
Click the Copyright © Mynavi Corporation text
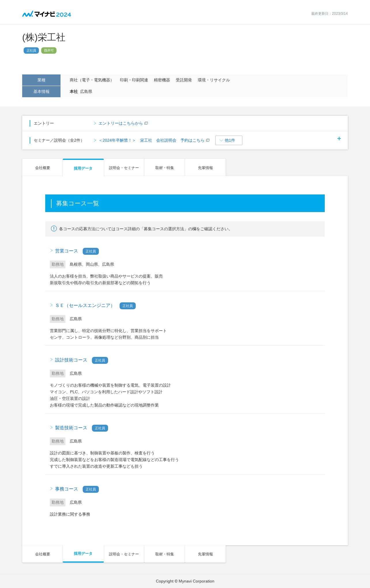tap(185, 581)
